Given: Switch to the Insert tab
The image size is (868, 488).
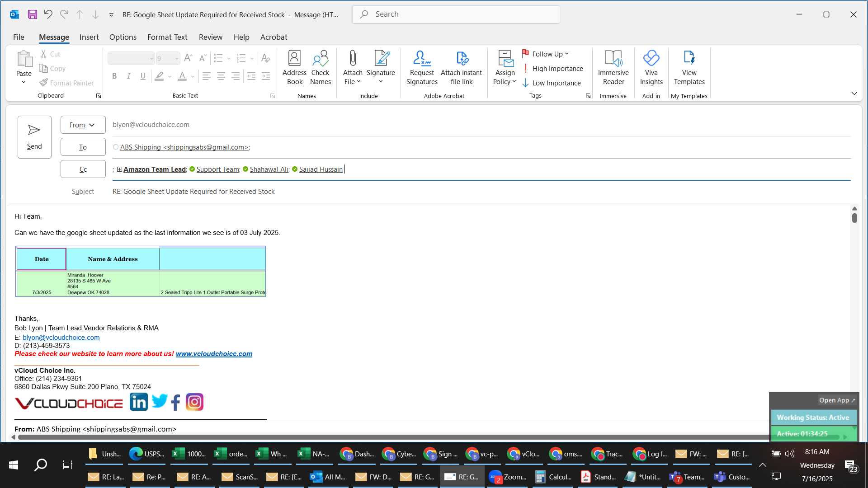Looking at the screenshot, I should [89, 37].
